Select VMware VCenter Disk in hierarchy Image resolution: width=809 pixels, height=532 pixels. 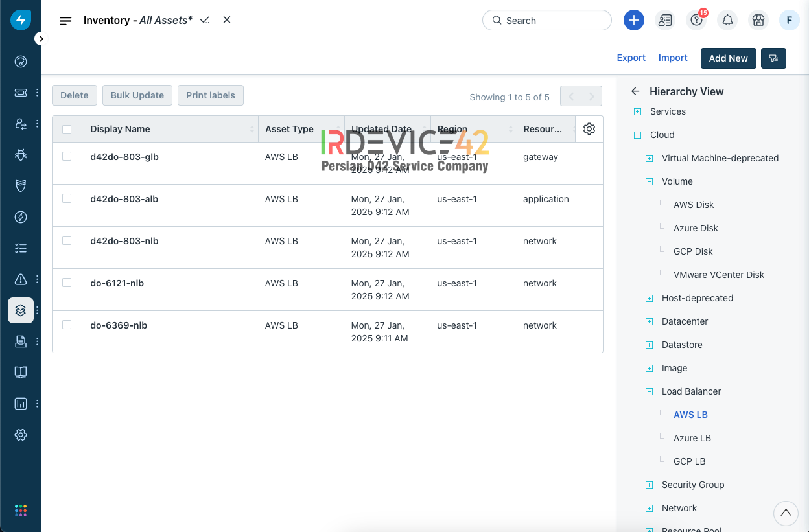pyautogui.click(x=719, y=275)
